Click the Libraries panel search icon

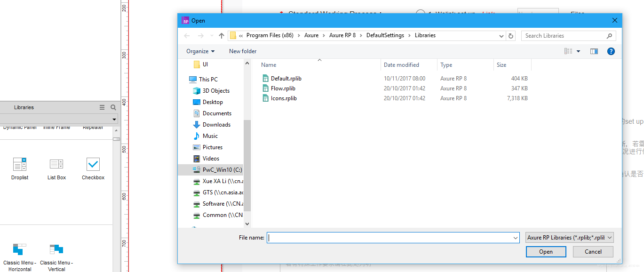113,107
